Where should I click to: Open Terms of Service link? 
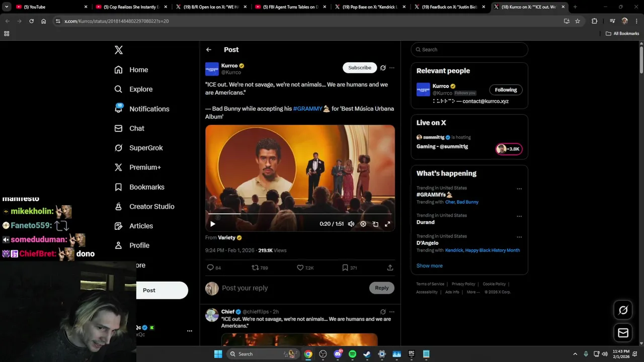coord(430,284)
